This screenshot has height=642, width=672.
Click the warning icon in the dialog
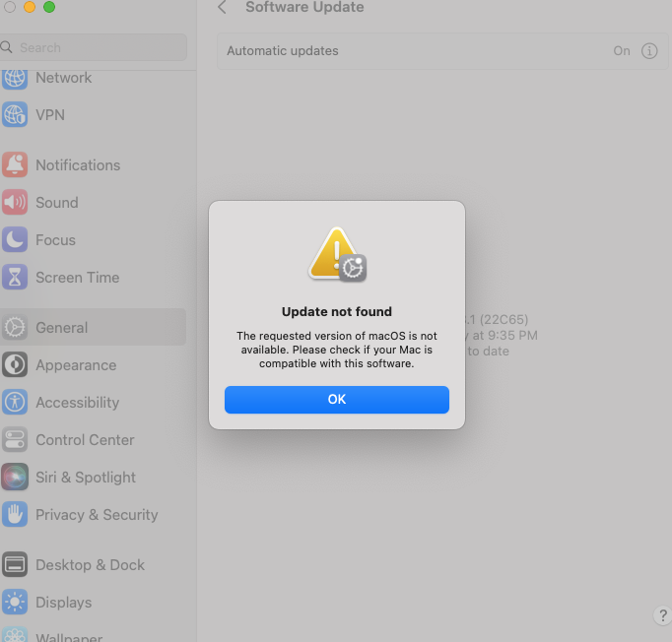click(x=337, y=254)
